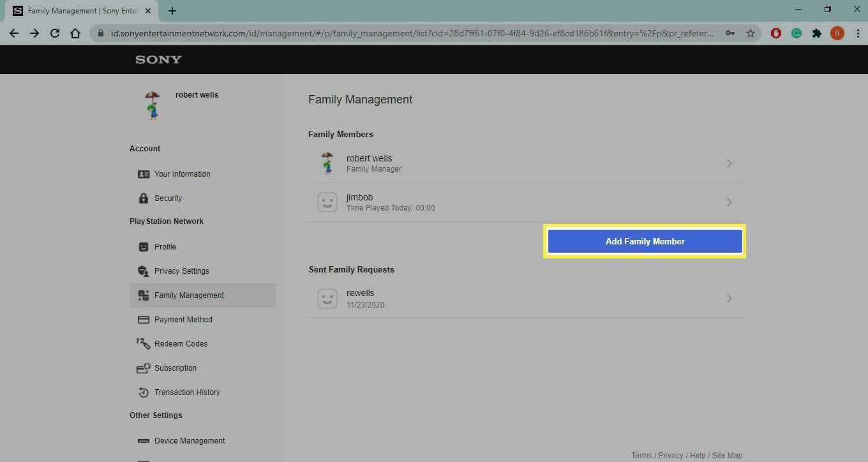Click the Device Management icon
The image size is (868, 462).
point(144,441)
